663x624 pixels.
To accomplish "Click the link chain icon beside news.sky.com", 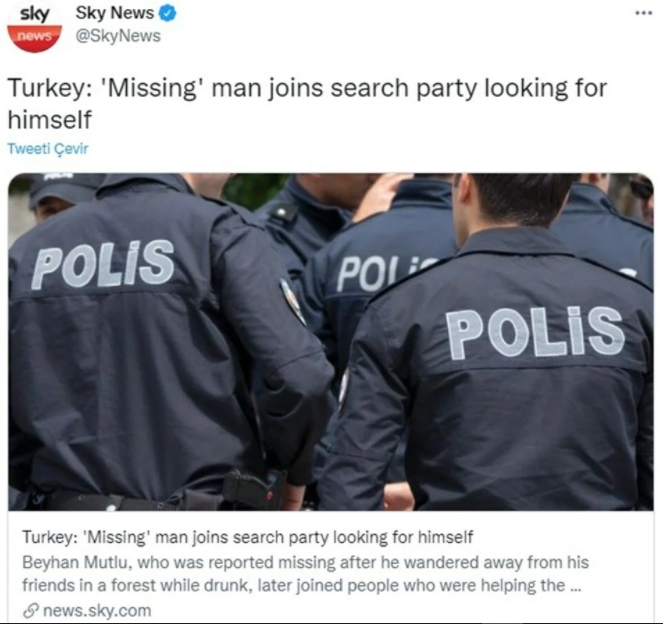I will 30,611.
